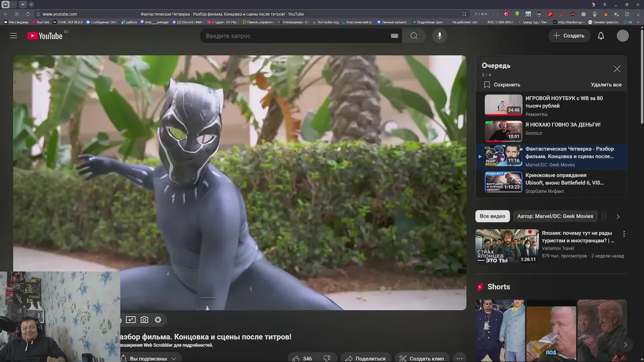
Task: Select chip Автор: Marvel/DC: Geek Movies
Action: (x=555, y=216)
